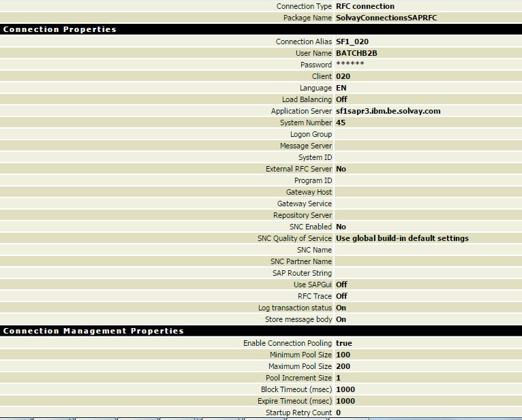Click the 'Connection Alias' label
Screen dimensions: 522x420
[304, 42]
